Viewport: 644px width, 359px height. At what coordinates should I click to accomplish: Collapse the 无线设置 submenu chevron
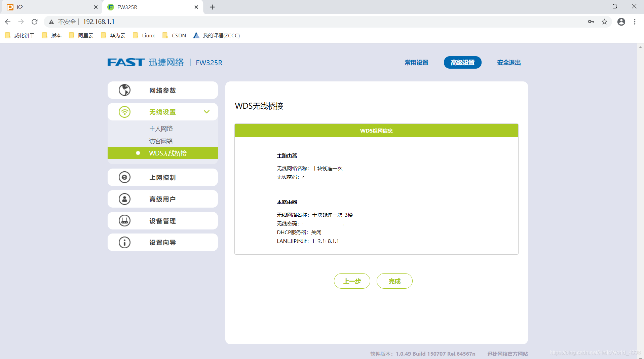[x=206, y=111]
